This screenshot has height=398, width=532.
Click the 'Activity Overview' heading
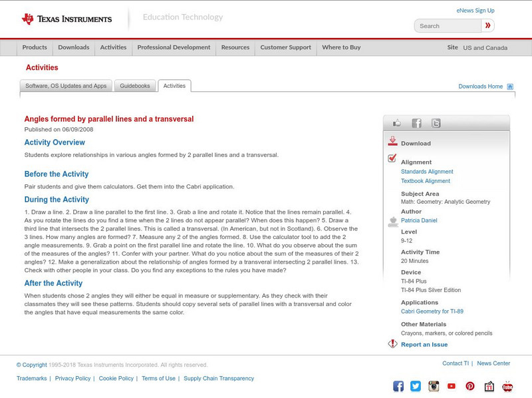click(x=55, y=142)
